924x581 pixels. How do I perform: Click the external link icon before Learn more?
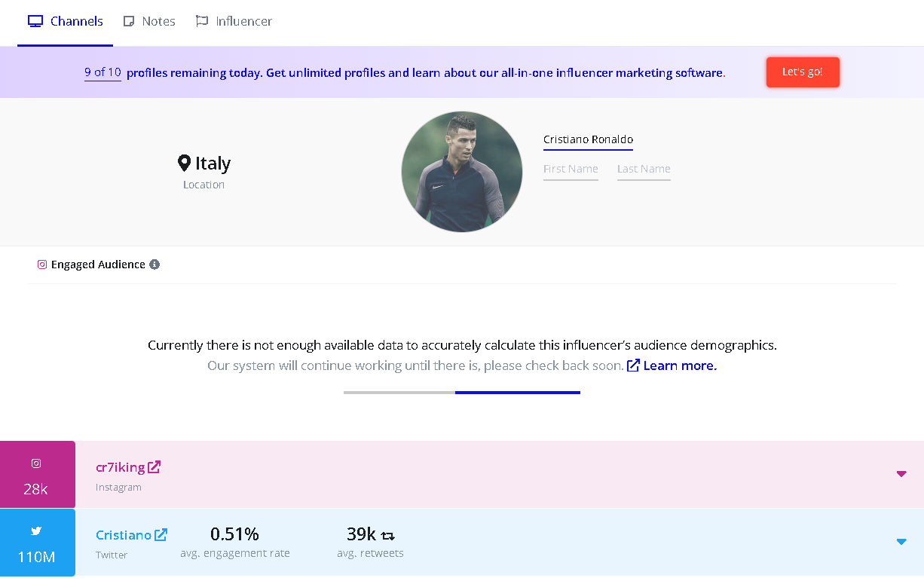pyautogui.click(x=633, y=365)
